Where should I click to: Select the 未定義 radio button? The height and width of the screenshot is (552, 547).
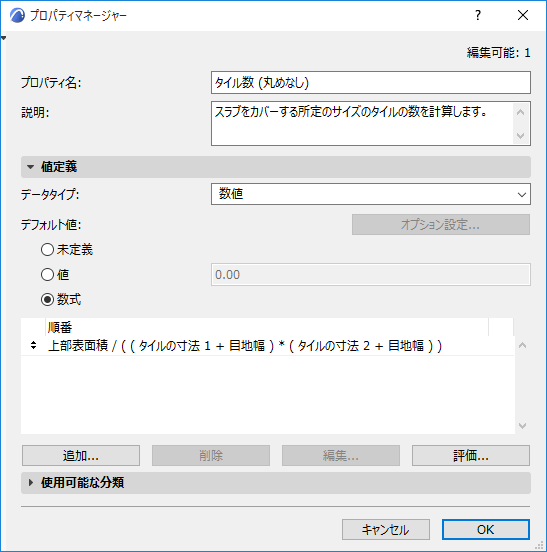[48, 250]
